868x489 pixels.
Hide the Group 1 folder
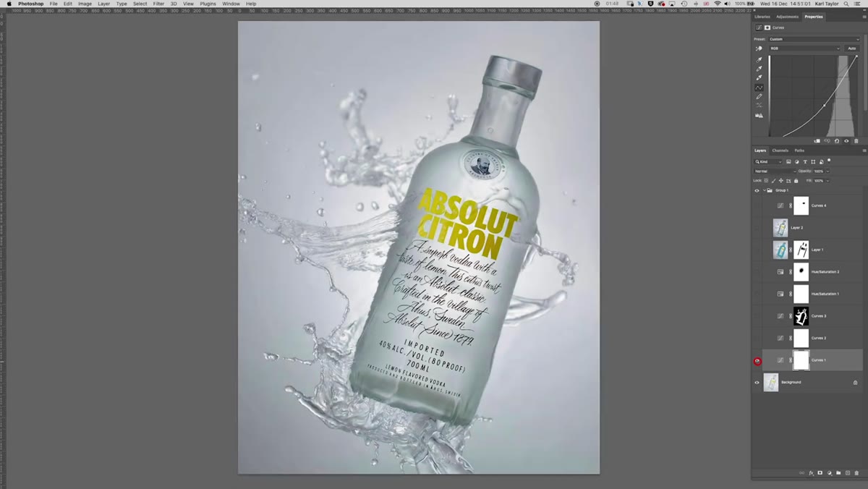click(757, 190)
